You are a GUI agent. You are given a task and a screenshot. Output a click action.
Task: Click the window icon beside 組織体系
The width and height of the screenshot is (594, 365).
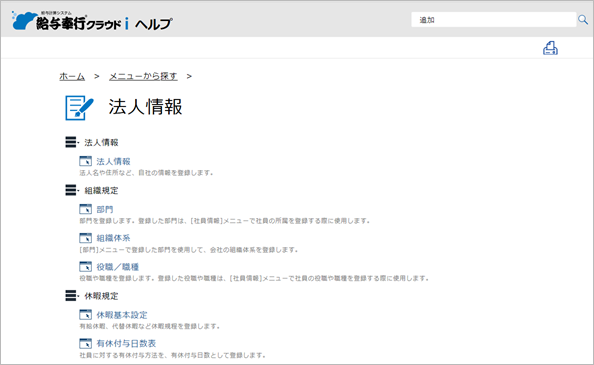(86, 238)
